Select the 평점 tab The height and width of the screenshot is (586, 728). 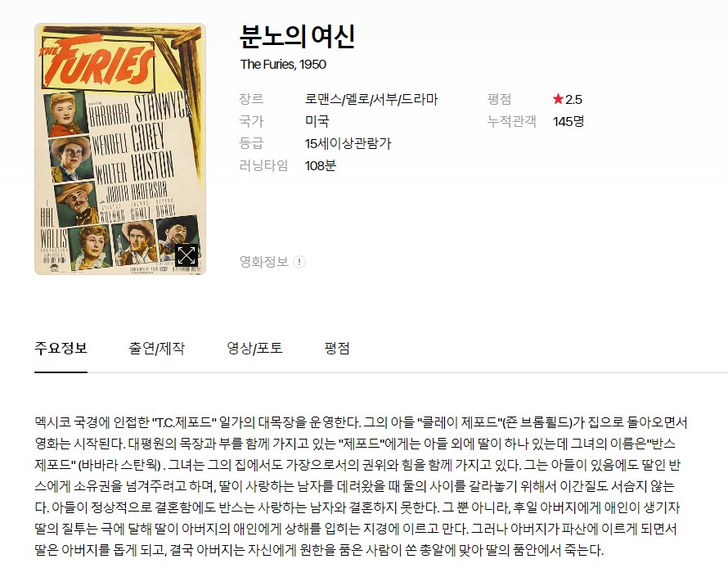[337, 348]
